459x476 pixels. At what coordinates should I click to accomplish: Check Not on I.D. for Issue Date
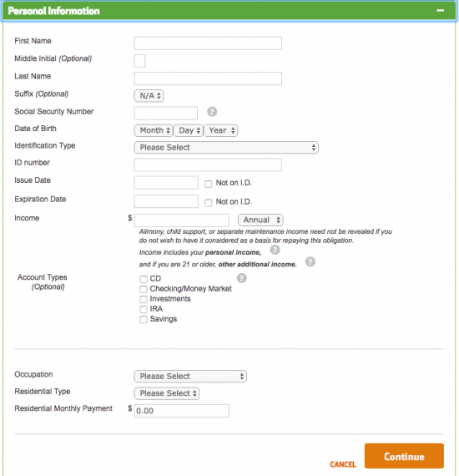208,184
